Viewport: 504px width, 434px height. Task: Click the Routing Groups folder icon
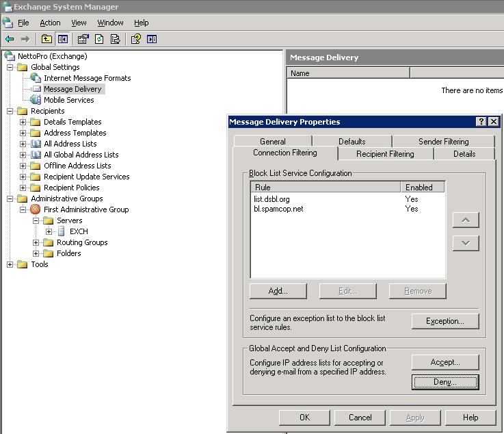49,242
